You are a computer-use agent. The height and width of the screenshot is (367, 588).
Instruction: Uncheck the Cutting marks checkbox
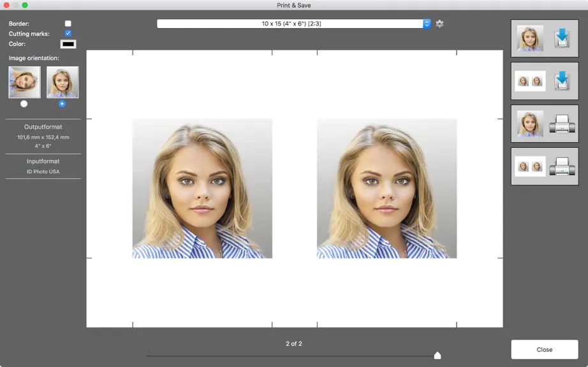[x=68, y=33]
